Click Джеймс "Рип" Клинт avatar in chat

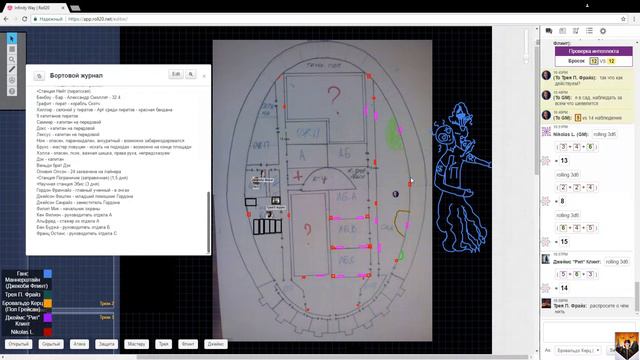[x=546, y=259]
